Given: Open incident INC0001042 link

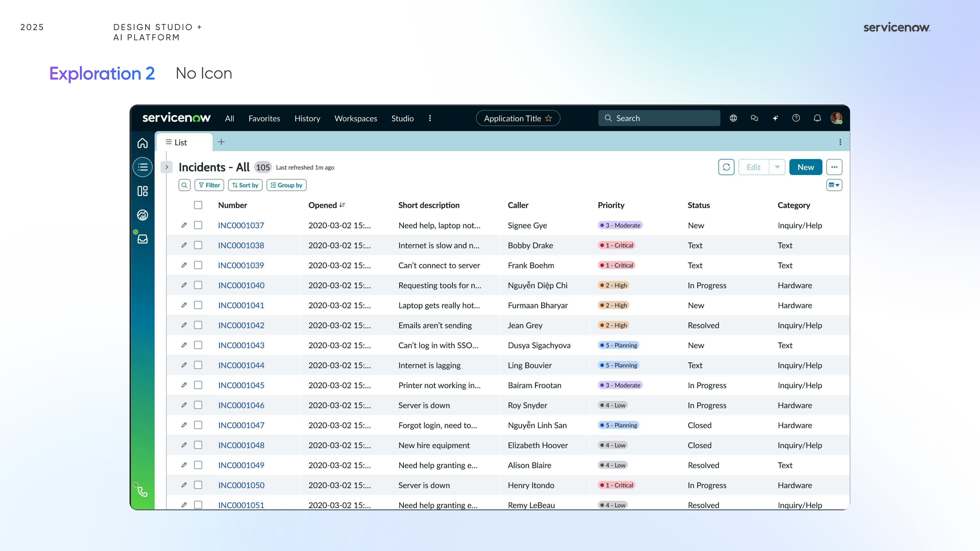Looking at the screenshot, I should (x=241, y=325).
